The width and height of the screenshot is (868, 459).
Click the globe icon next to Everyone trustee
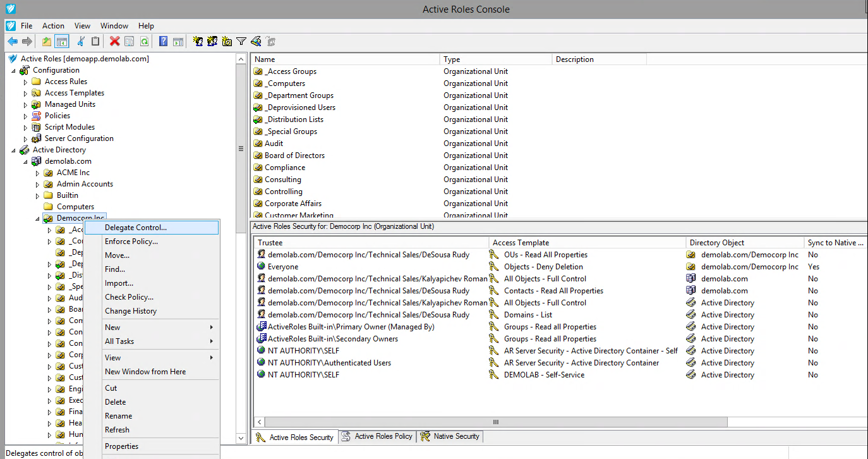coord(261,267)
